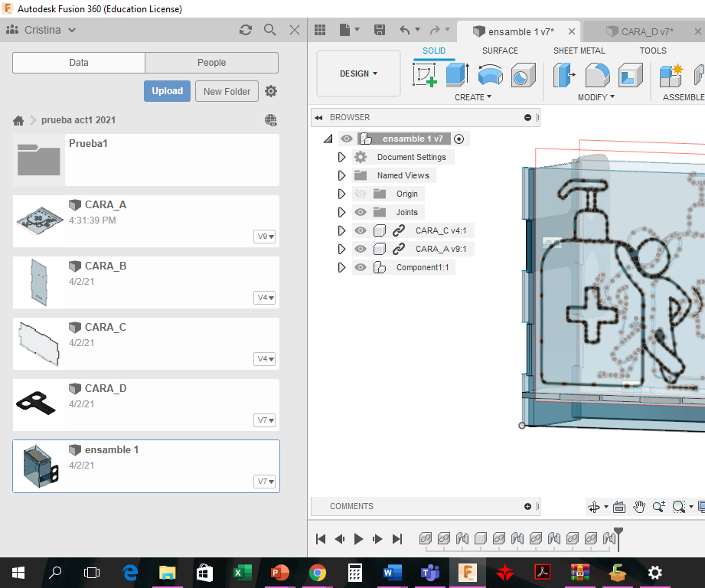Select the Create Sketch tool
Screen dimensions: 705x588
424,75
